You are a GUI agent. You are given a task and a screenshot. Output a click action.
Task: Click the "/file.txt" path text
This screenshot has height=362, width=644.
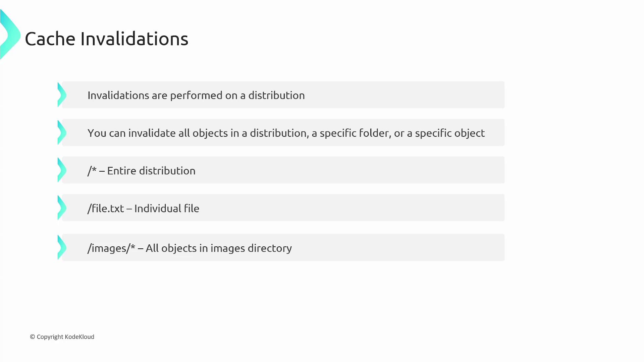click(x=106, y=208)
